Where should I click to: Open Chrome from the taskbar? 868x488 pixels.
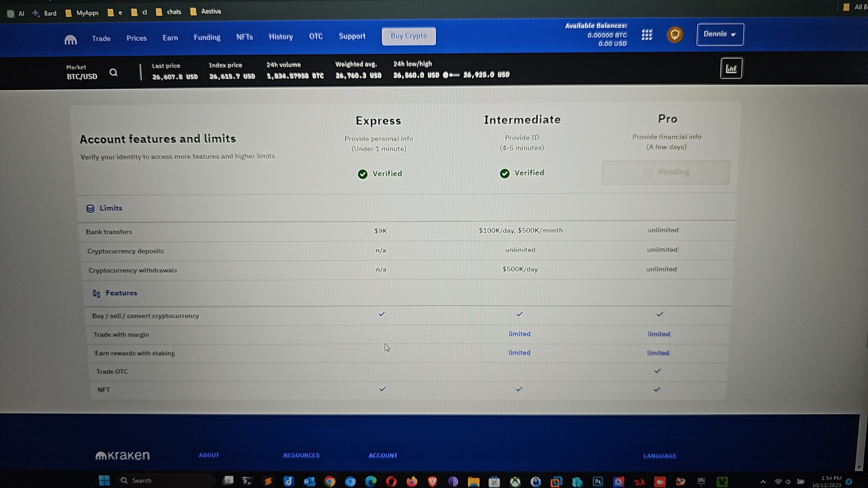pyautogui.click(x=330, y=481)
